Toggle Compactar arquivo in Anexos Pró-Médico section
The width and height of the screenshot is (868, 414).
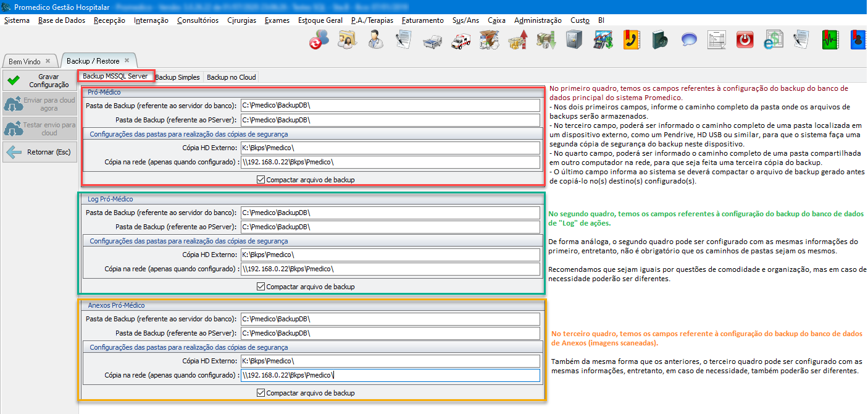click(261, 393)
